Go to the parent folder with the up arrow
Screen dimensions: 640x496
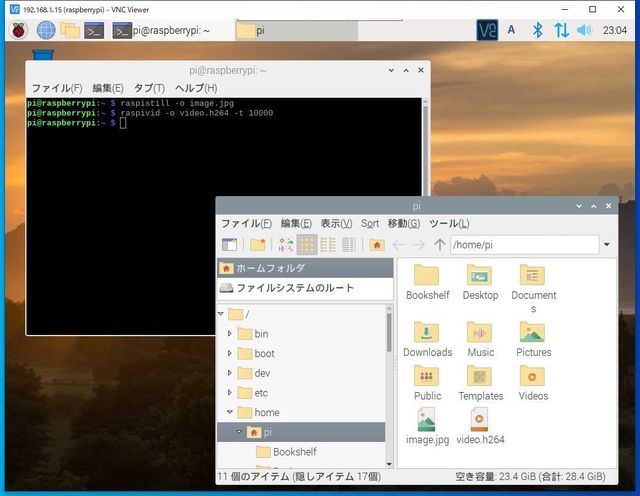click(440, 245)
